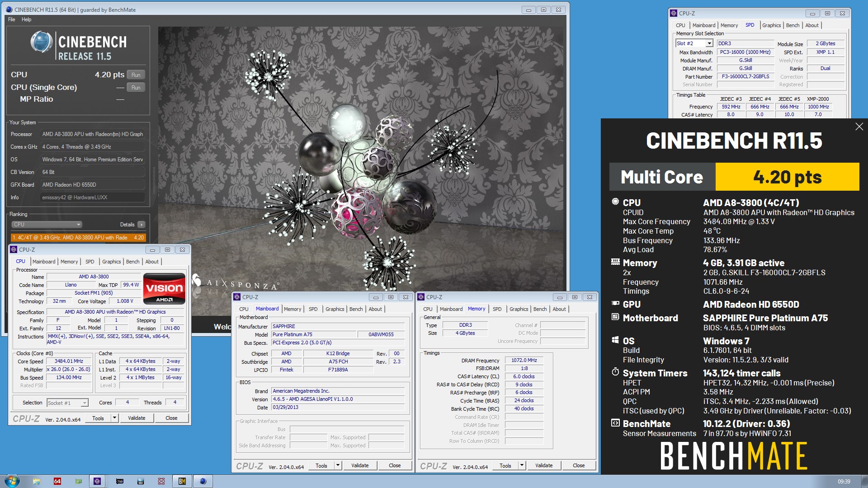Click the Windows OS icon in BenchMate panel
This screenshot has height=488, width=868.
click(615, 340)
